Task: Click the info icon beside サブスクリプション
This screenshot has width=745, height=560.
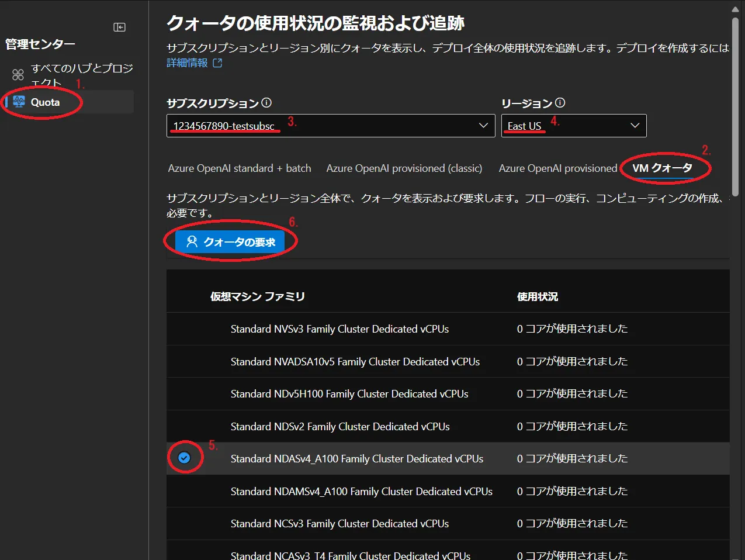Action: pyautogui.click(x=266, y=103)
